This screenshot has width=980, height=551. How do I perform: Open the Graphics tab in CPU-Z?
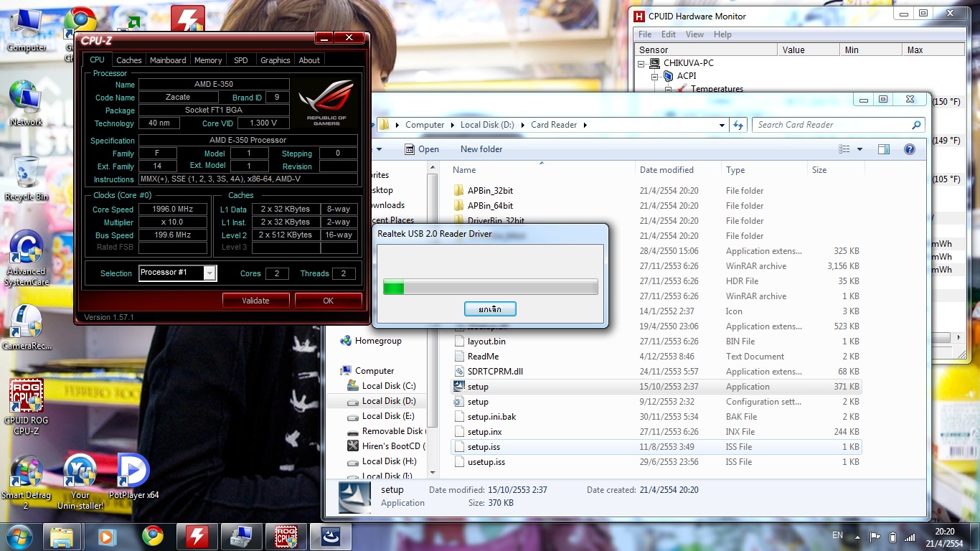point(275,60)
